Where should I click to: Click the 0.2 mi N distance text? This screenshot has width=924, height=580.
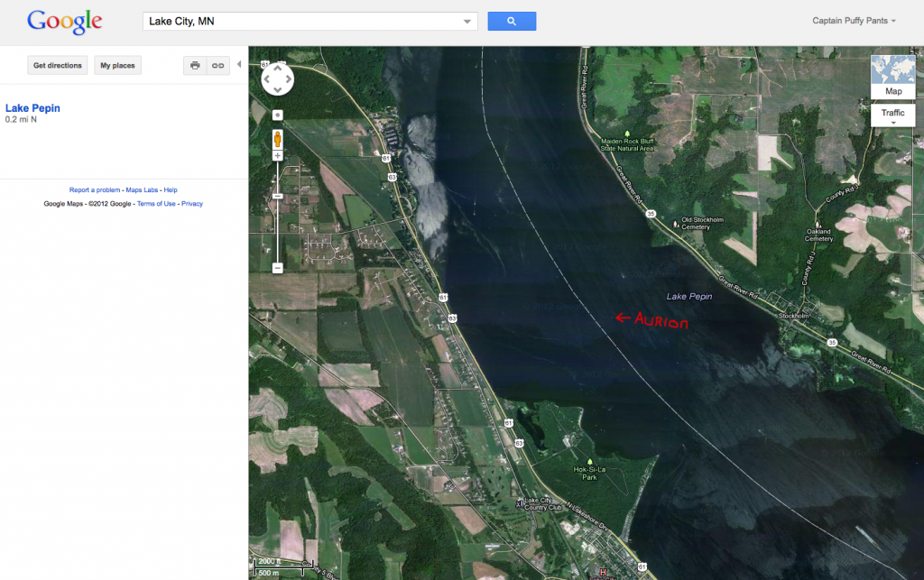21,120
